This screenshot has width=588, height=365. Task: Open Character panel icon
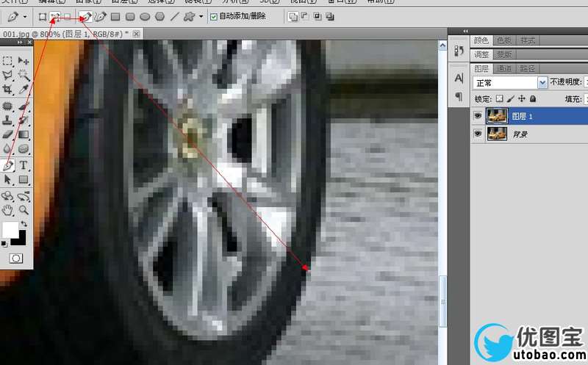(x=459, y=79)
